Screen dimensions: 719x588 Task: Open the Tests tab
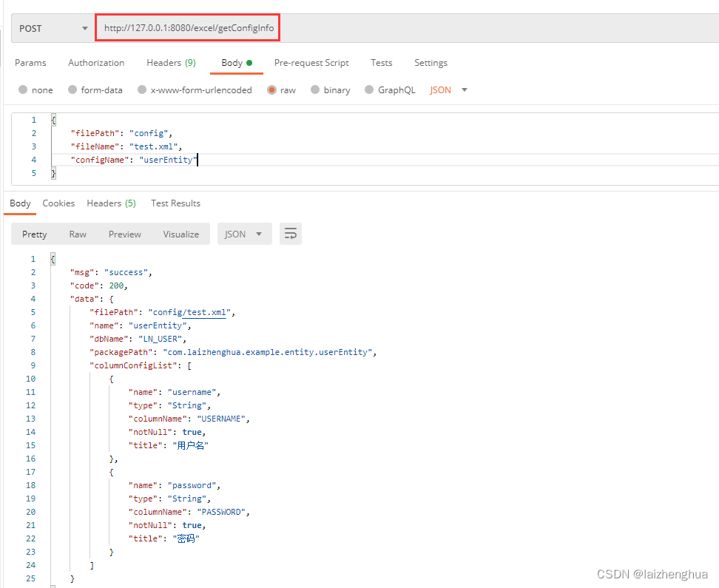[x=382, y=63]
